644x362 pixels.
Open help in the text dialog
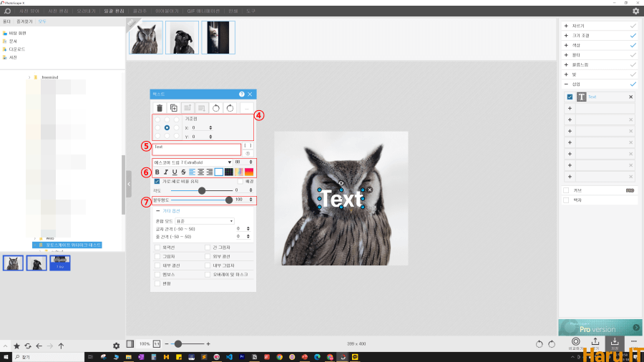242,94
